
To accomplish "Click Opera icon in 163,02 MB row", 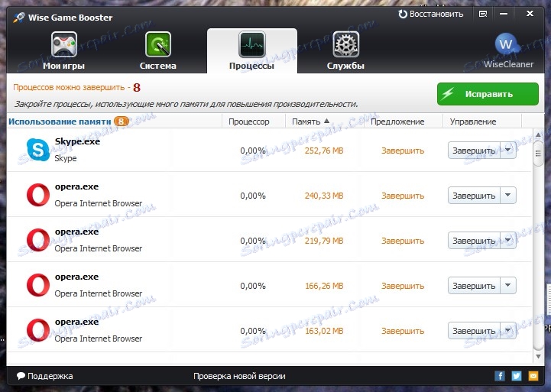I will 38,330.
